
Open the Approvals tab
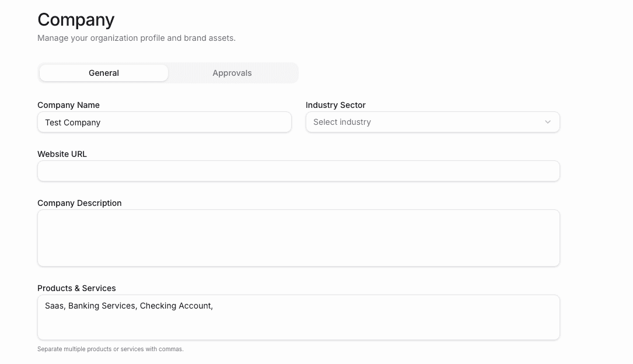[x=232, y=73]
